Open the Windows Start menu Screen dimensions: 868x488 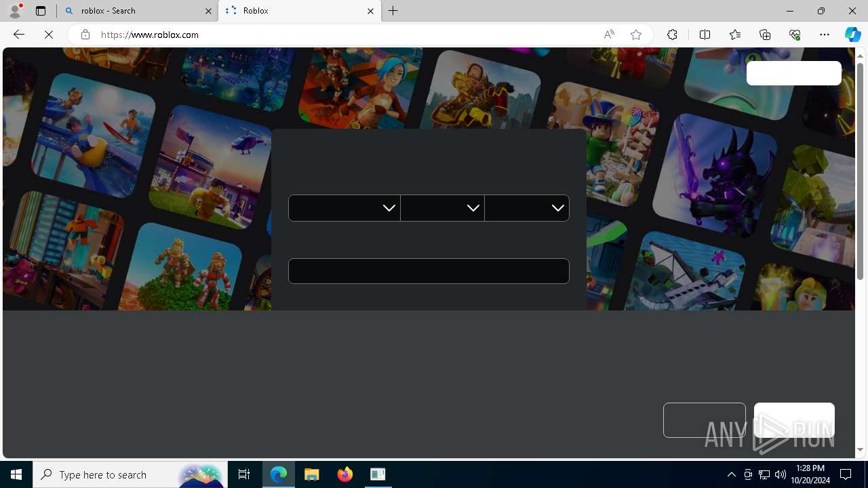coord(16,474)
